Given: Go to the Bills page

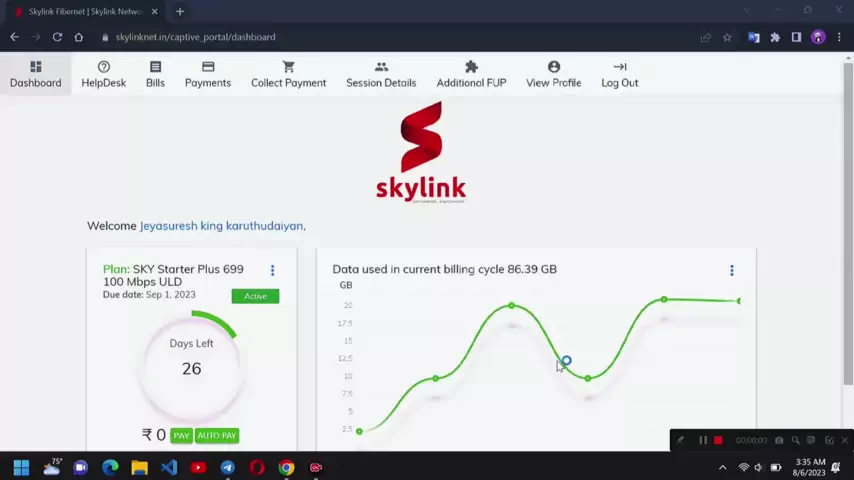Looking at the screenshot, I should tap(155, 74).
